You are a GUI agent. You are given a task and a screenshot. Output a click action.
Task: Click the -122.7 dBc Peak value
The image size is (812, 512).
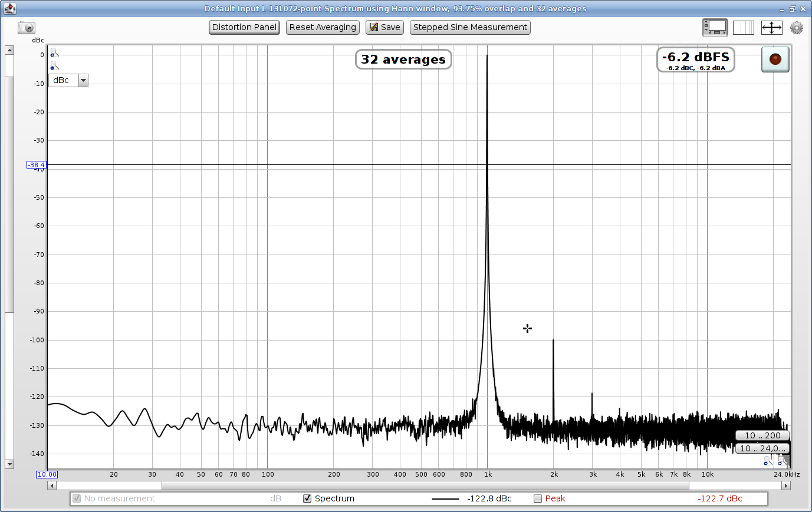tap(720, 498)
